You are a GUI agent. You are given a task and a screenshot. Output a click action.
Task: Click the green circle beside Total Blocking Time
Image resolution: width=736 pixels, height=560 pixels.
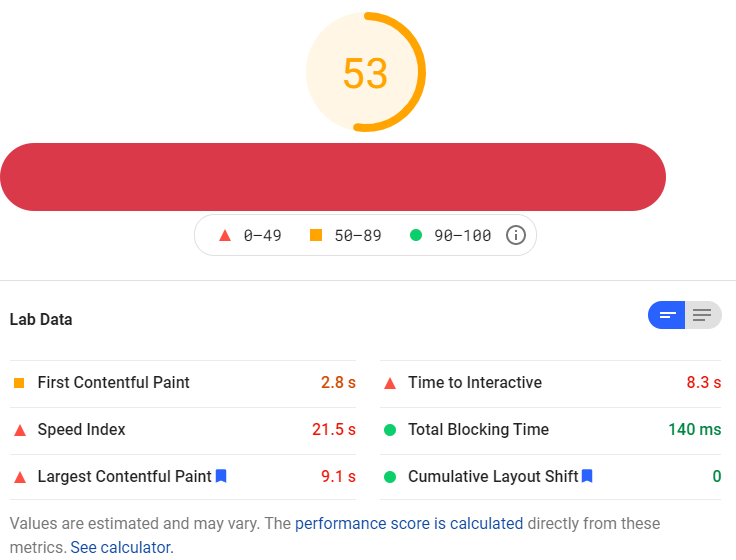tap(390, 430)
